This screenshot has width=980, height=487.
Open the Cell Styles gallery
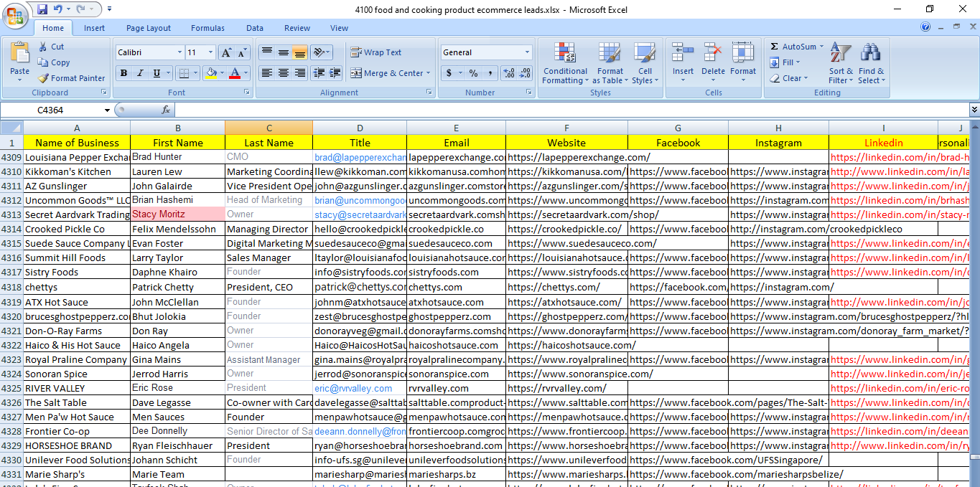click(x=645, y=63)
